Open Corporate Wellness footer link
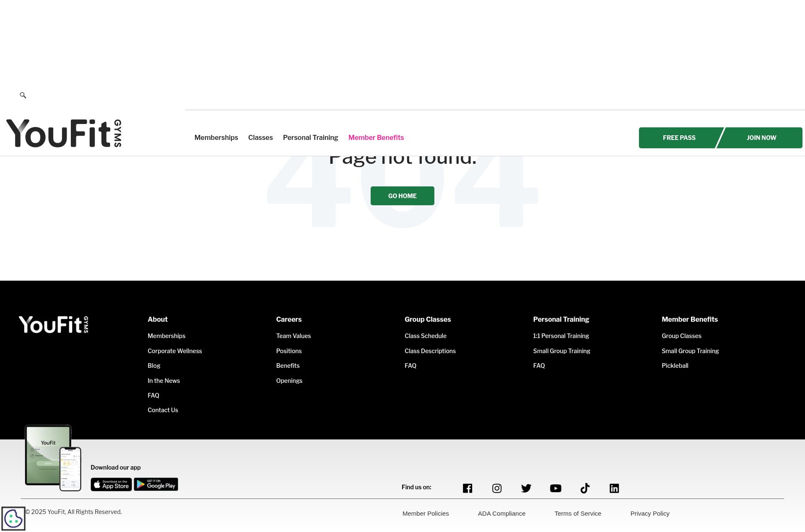Viewport: 805px width, 532px height. (x=175, y=351)
